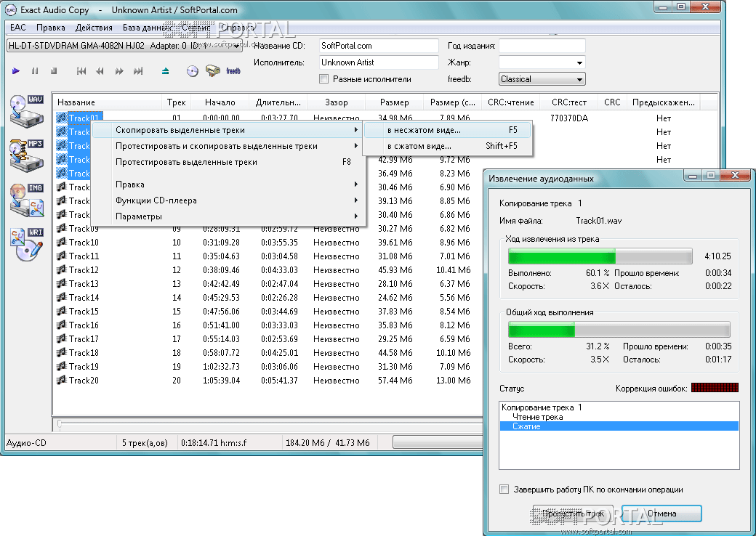This screenshot has width=756, height=536.
Task: Expand Протестировать и скопировать выделенные треки
Action: click(227, 146)
